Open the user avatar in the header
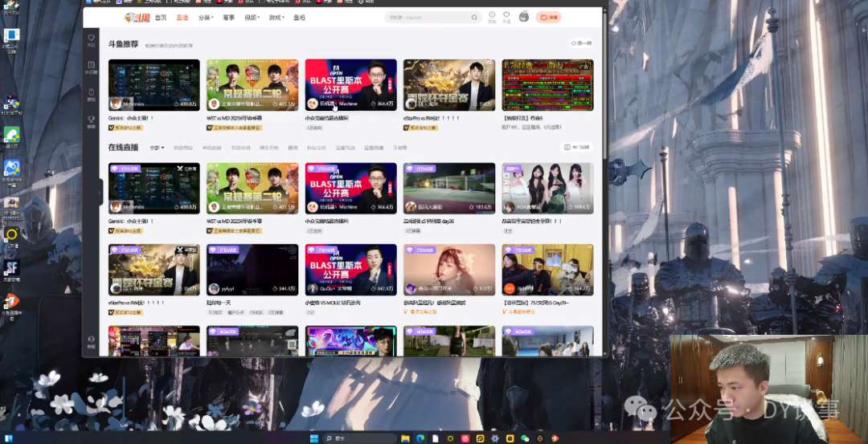 (524, 17)
